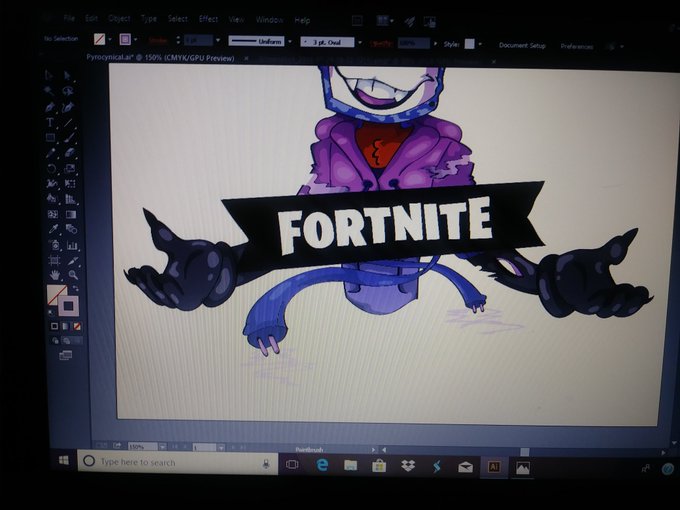Open the 3 pt. Oval brush dropdown
680x510 pixels.
(360, 42)
